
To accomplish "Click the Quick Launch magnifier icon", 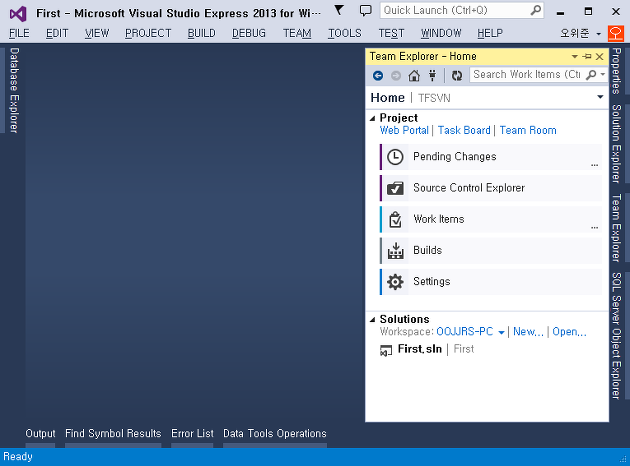I will pyautogui.click(x=535, y=10).
